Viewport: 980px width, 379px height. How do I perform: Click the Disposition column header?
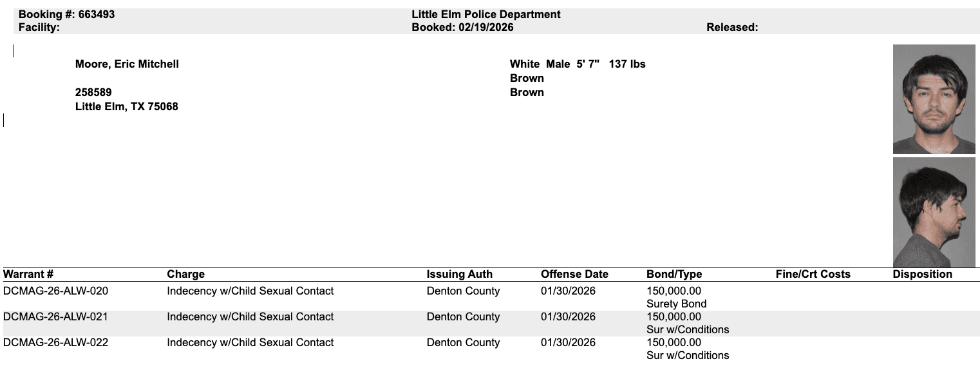[x=922, y=274]
